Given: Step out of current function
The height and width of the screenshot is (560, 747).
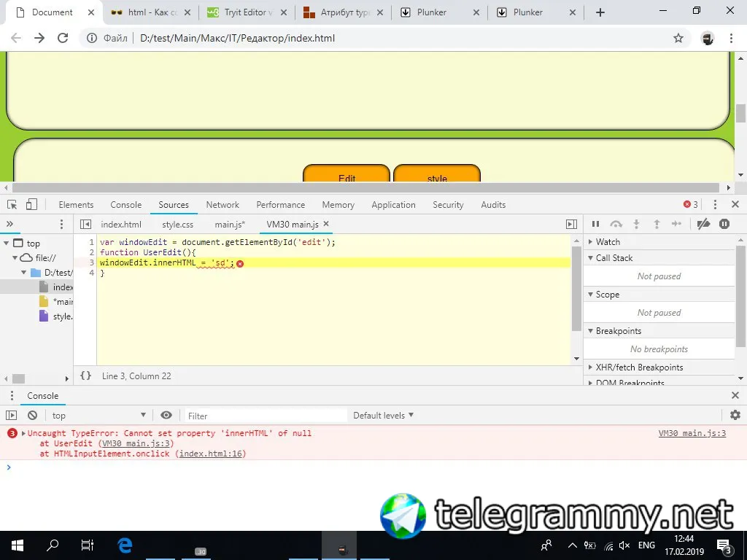Looking at the screenshot, I should pos(657,224).
